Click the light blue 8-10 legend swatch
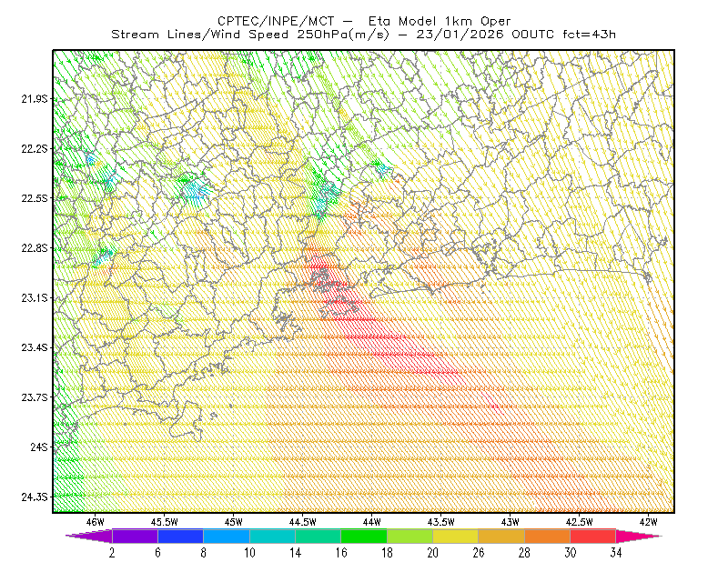The image size is (728, 562). [227, 536]
